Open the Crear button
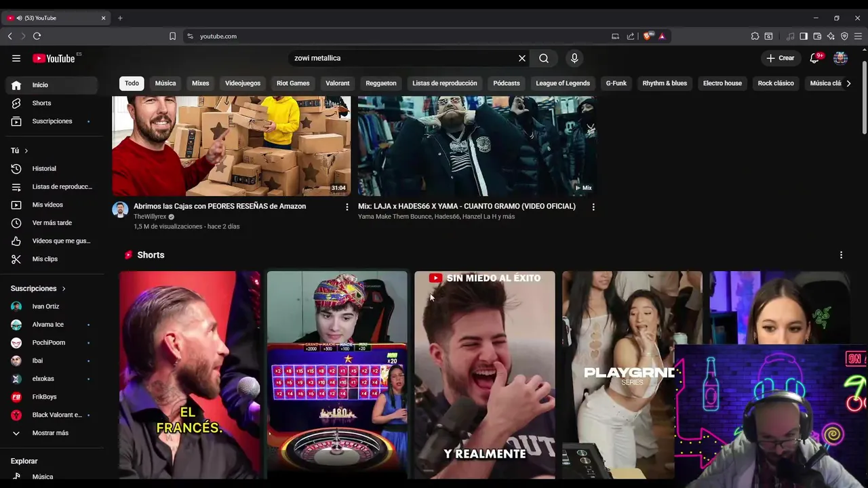 point(781,58)
